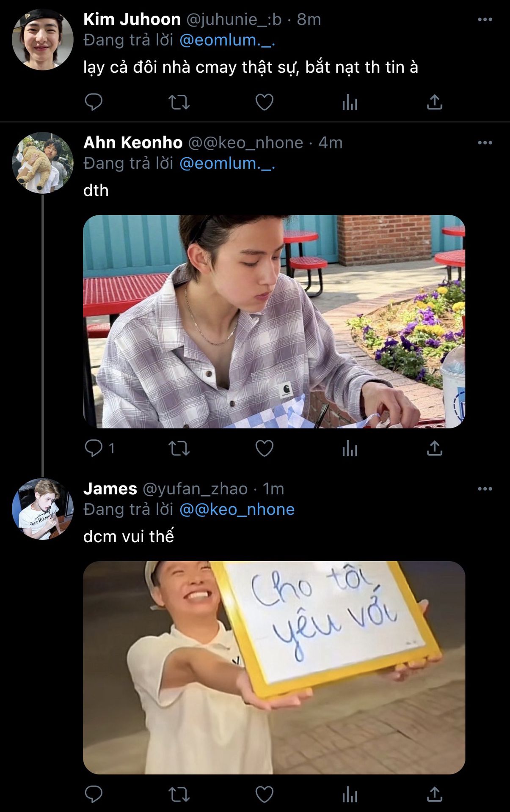View analytics for James's tweet
Screen dimensions: 510x812
(350, 794)
